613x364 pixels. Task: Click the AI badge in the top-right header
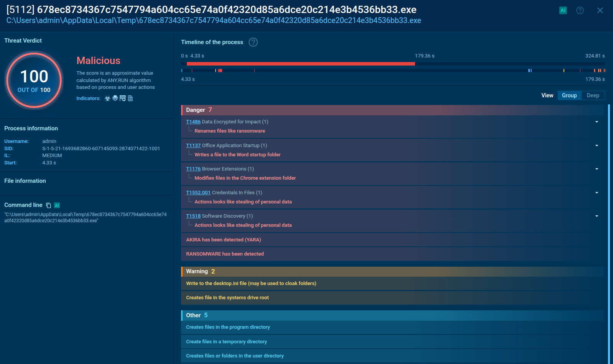pyautogui.click(x=563, y=10)
